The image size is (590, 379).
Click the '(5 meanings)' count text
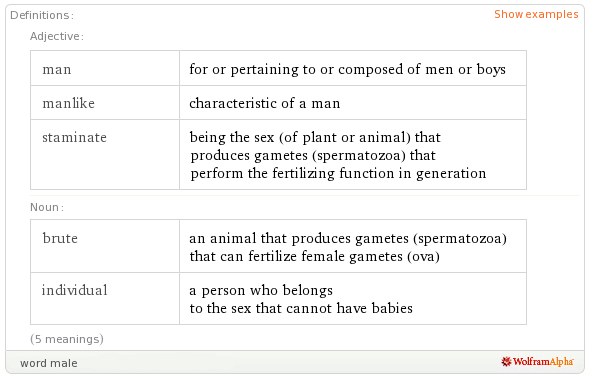[67, 339]
